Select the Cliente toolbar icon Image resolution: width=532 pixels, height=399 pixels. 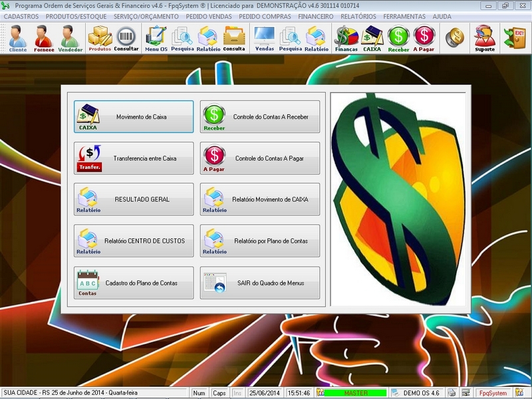[x=19, y=37]
